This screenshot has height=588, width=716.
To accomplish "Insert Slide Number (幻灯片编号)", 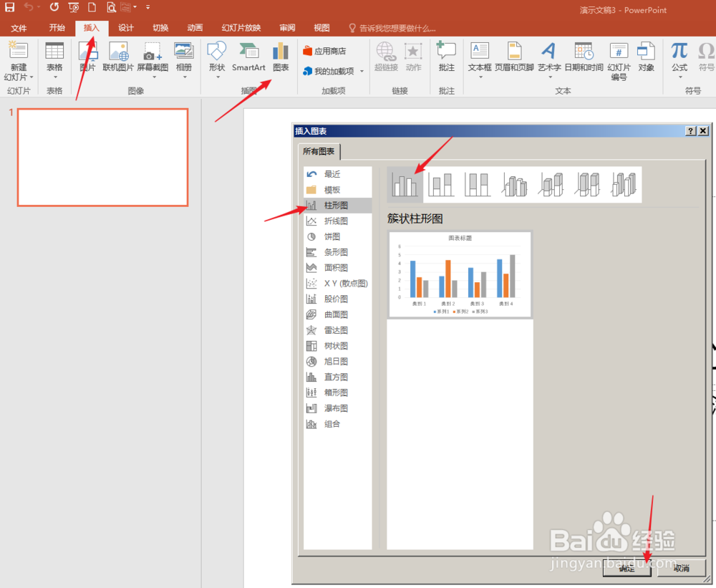I will 619,61.
